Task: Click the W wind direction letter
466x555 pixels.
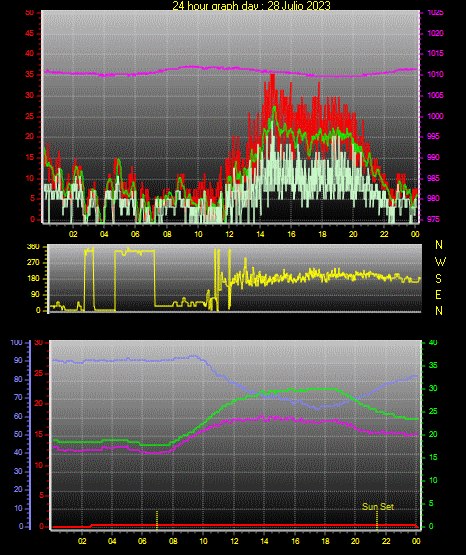Action: 440,262
